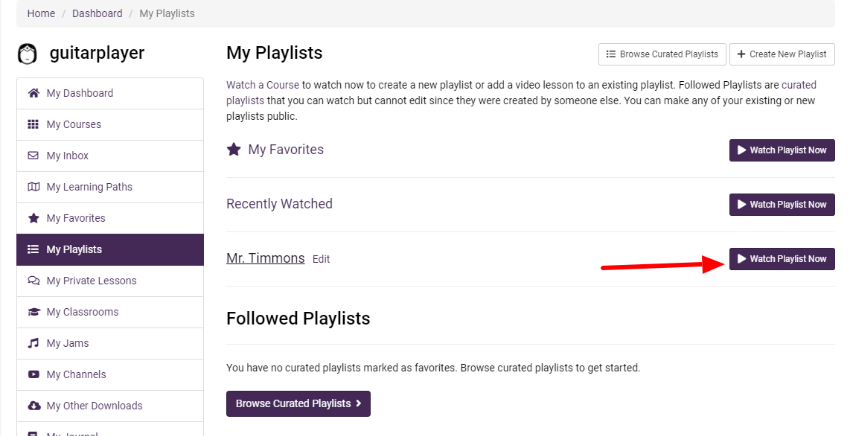Open My Jams page
Screen dimensions: 850x436
click(x=110, y=343)
